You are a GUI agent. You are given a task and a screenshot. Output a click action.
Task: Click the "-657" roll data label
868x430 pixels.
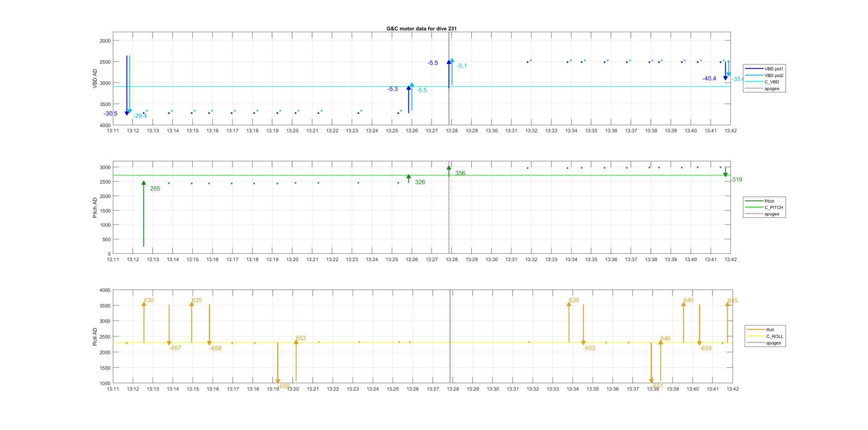(x=175, y=349)
